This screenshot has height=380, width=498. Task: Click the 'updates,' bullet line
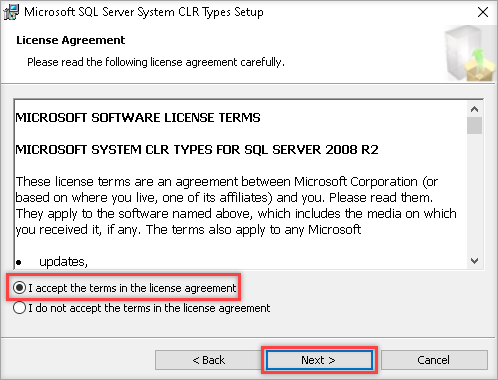[63, 262]
